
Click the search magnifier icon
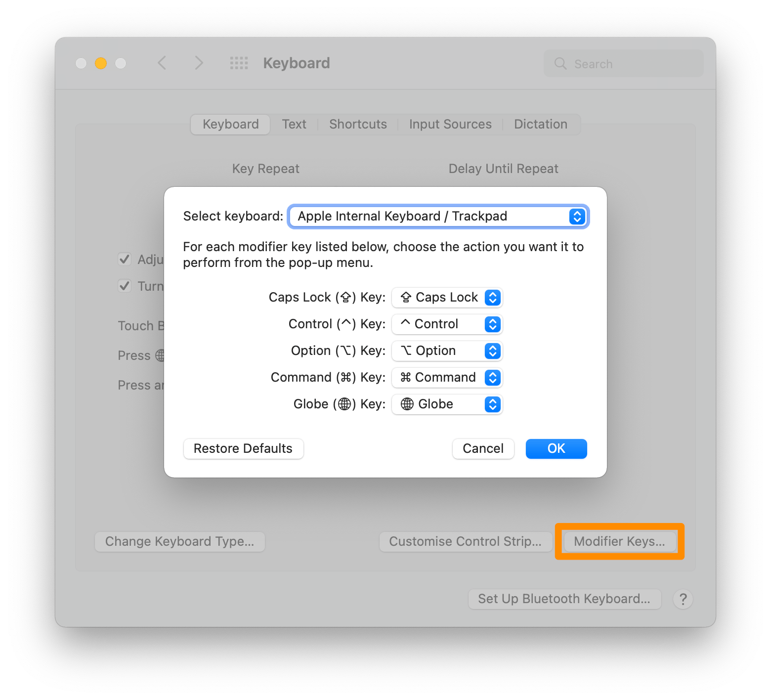(x=560, y=63)
